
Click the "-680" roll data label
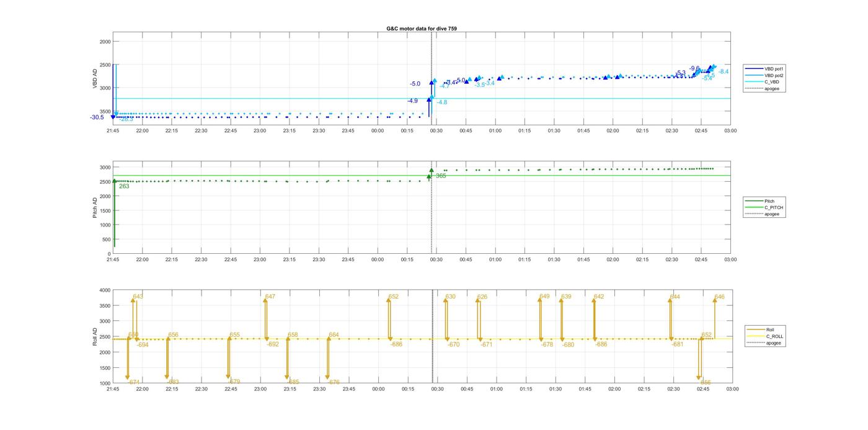click(568, 344)
